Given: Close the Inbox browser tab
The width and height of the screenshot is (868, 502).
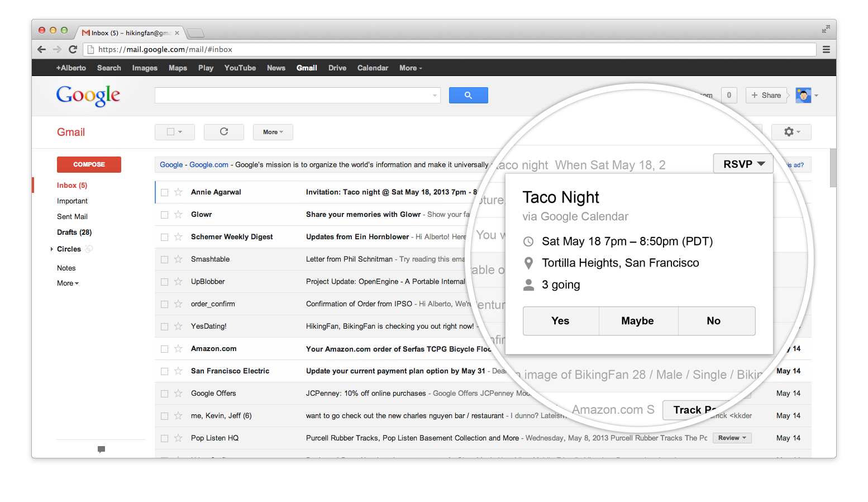Looking at the screenshot, I should click(177, 33).
